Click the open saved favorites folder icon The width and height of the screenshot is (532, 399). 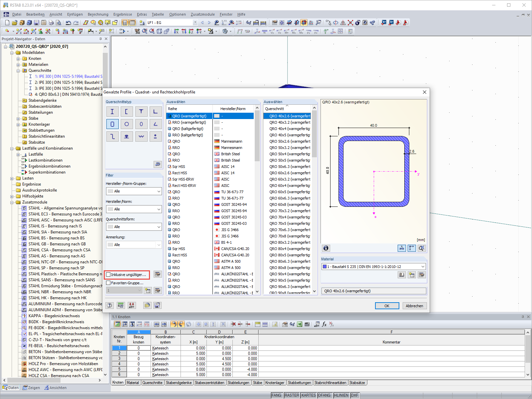(147, 305)
